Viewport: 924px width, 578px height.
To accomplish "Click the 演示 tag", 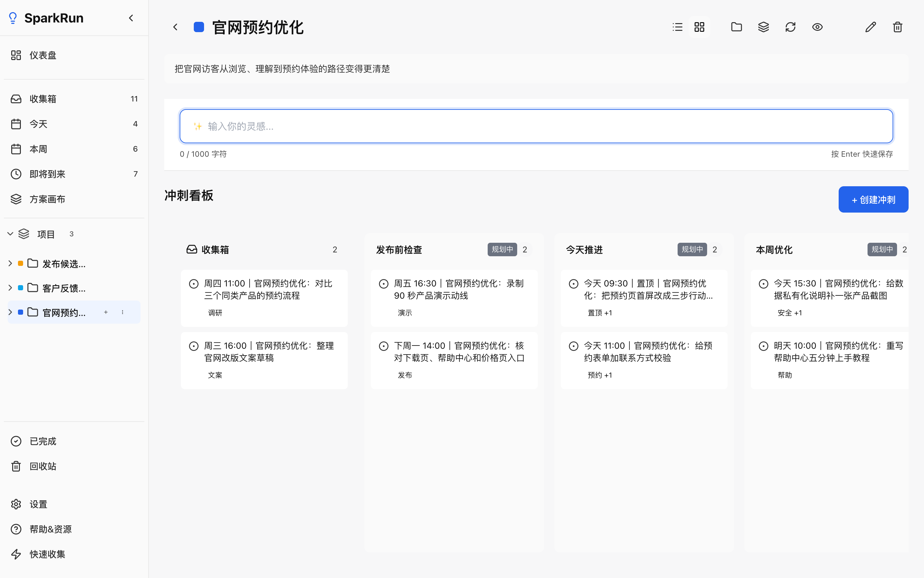I will [405, 313].
